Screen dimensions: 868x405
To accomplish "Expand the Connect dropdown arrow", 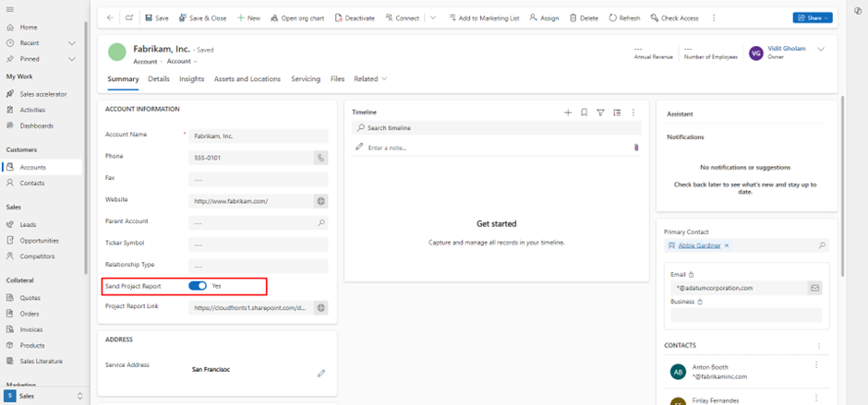I will tap(433, 18).
